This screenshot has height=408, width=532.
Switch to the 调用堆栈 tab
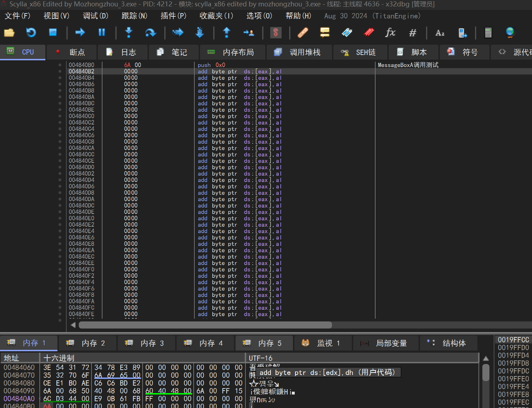pos(299,52)
